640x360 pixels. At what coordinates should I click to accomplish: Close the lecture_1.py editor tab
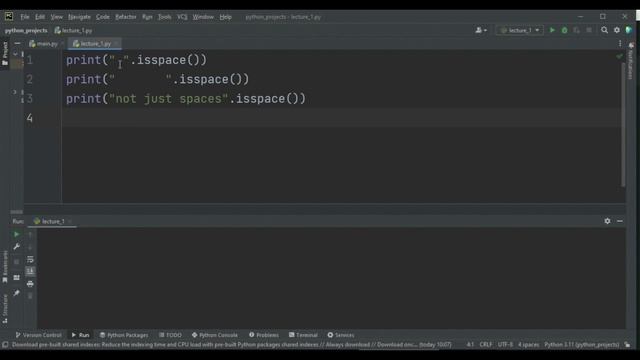116,44
